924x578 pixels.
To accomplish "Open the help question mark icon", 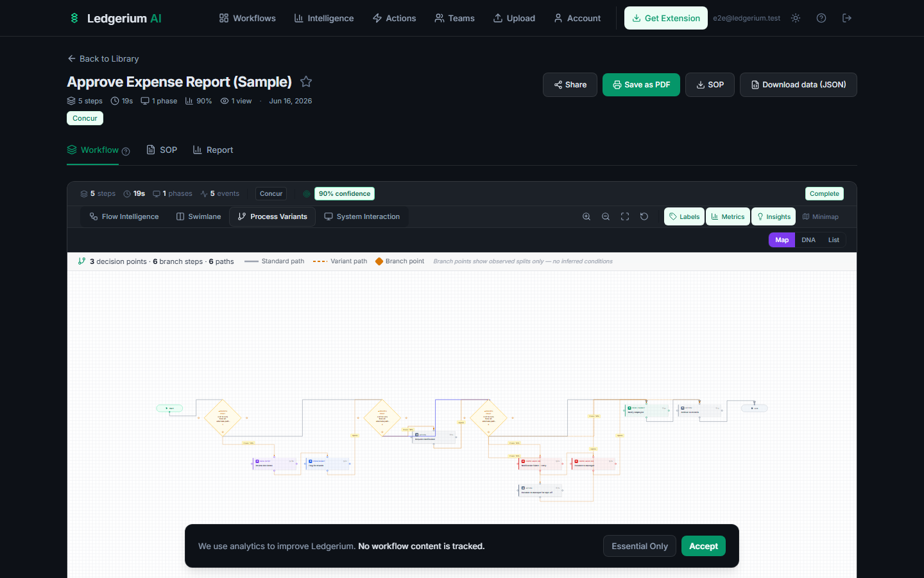I will 821,18.
